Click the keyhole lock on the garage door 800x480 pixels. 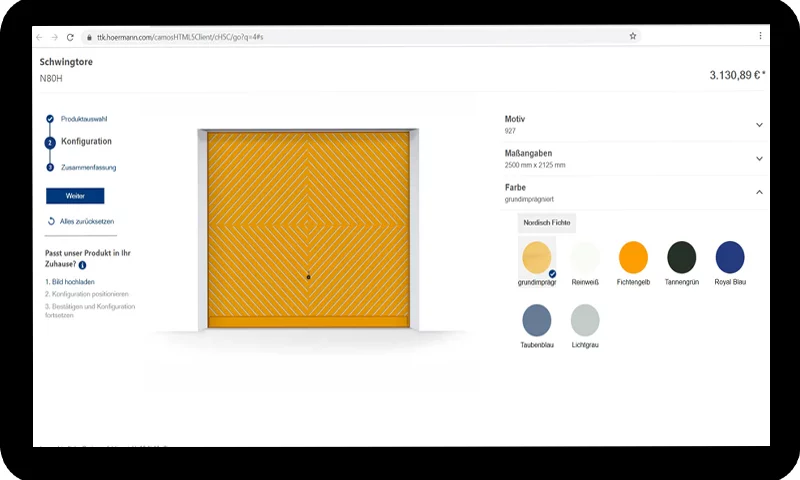click(310, 277)
